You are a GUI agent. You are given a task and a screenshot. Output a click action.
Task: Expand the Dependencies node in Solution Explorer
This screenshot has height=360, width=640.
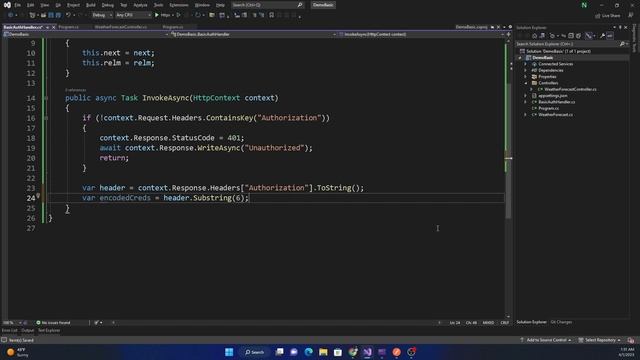525,70
